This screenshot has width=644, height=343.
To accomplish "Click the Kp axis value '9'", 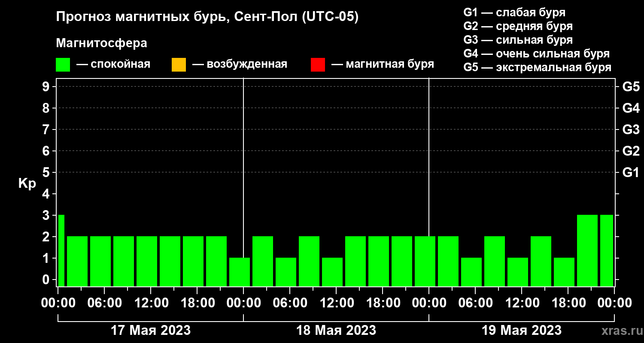I will click(46, 87).
